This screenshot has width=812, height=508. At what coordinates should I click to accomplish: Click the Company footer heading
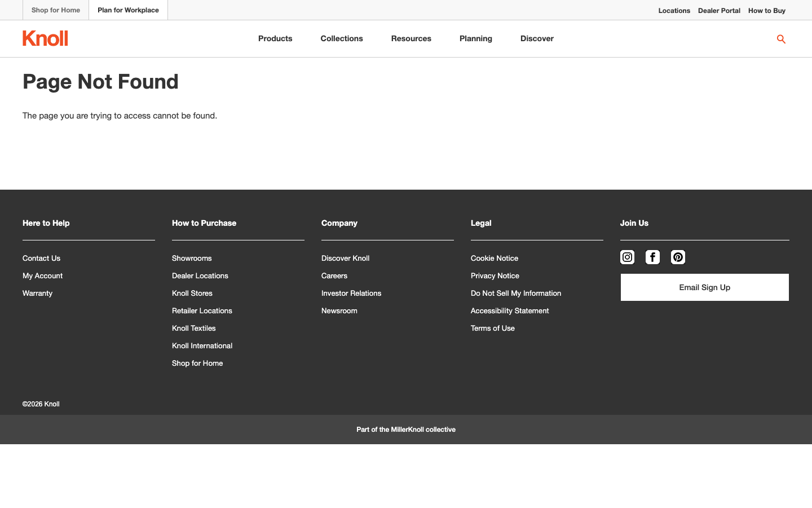(339, 223)
